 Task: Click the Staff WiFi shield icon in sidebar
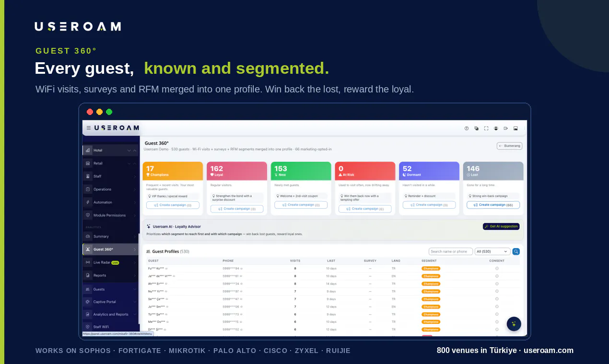88,327
